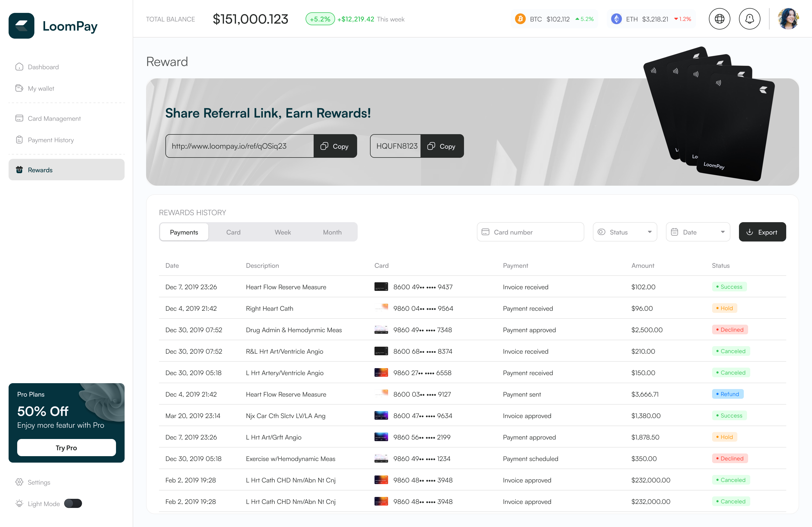Copy the referral link URL
Image resolution: width=812 pixels, height=527 pixels.
(335, 146)
